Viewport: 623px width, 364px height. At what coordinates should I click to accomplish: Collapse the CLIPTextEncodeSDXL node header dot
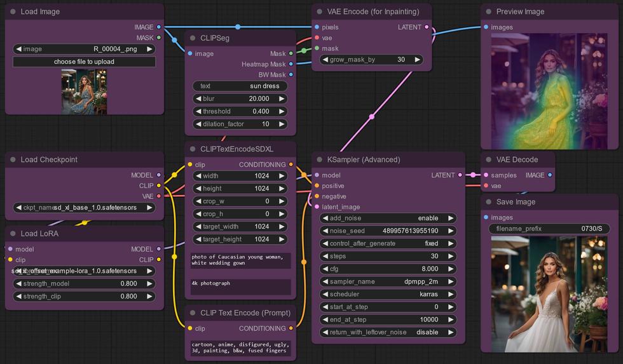coord(192,149)
